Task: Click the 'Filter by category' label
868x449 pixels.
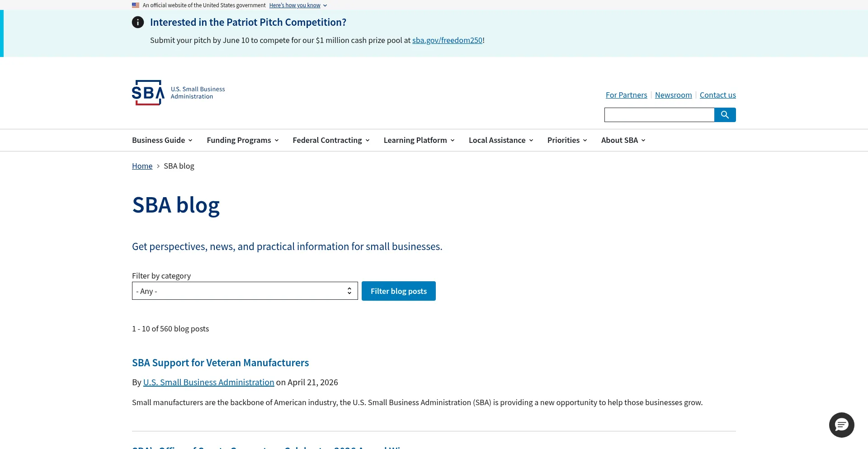Action: coord(161,276)
